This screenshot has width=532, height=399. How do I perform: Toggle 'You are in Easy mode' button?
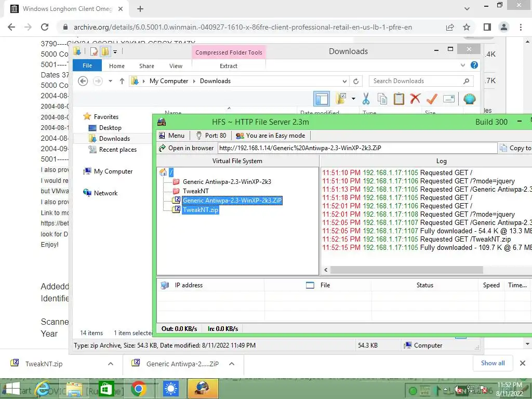tap(270, 136)
